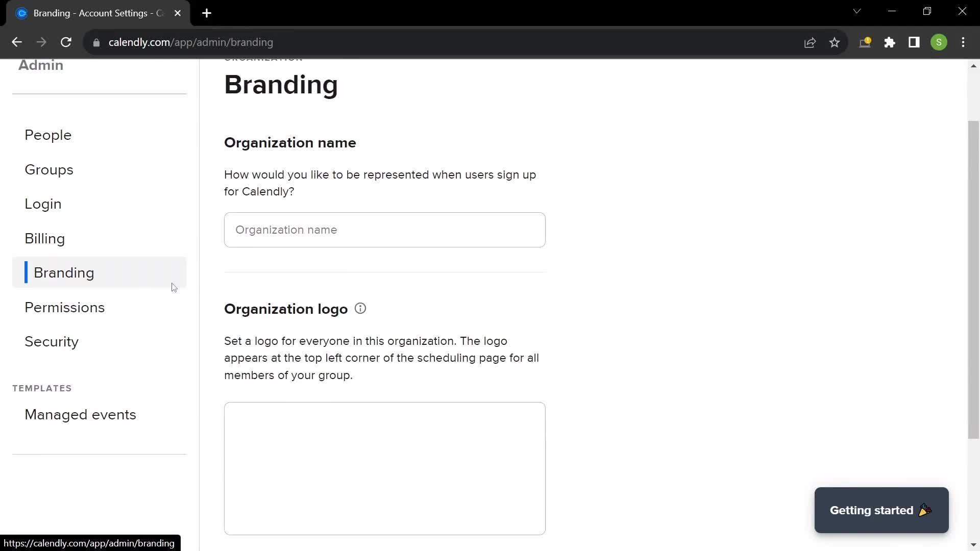Click the page refresh icon
This screenshot has height=551, width=980.
coord(66,42)
